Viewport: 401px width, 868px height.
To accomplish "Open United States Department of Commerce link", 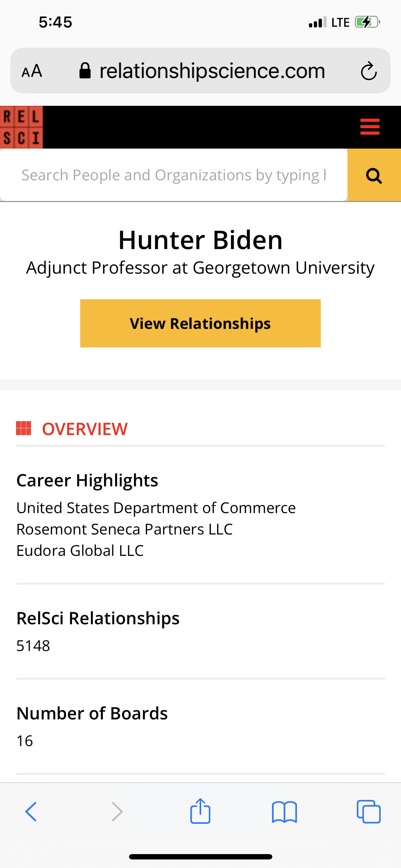I will [x=156, y=508].
